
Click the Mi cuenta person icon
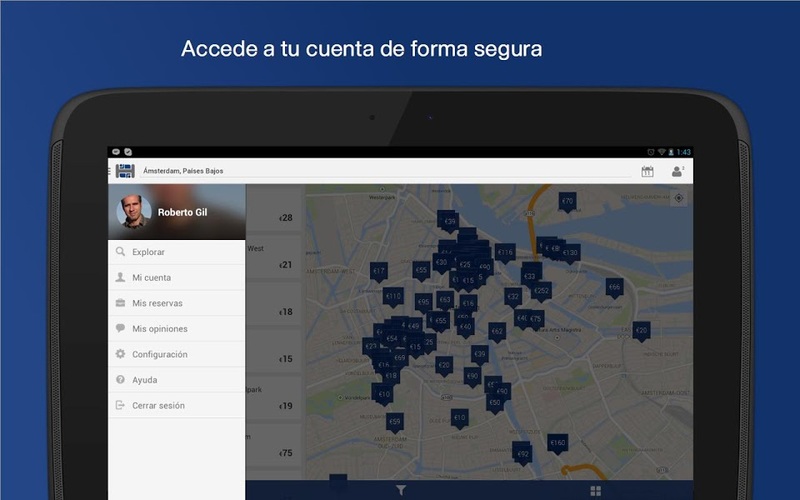[120, 277]
